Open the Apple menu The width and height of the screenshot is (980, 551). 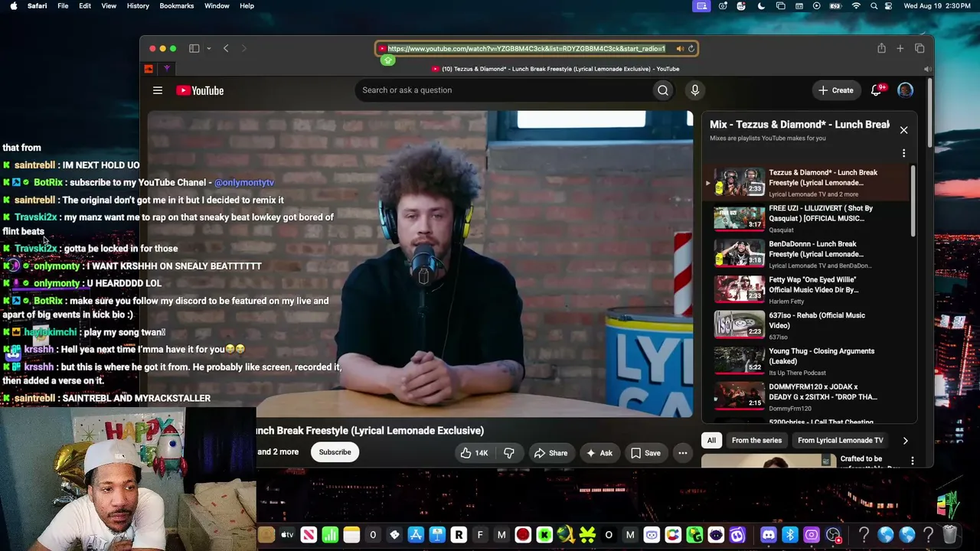(14, 6)
